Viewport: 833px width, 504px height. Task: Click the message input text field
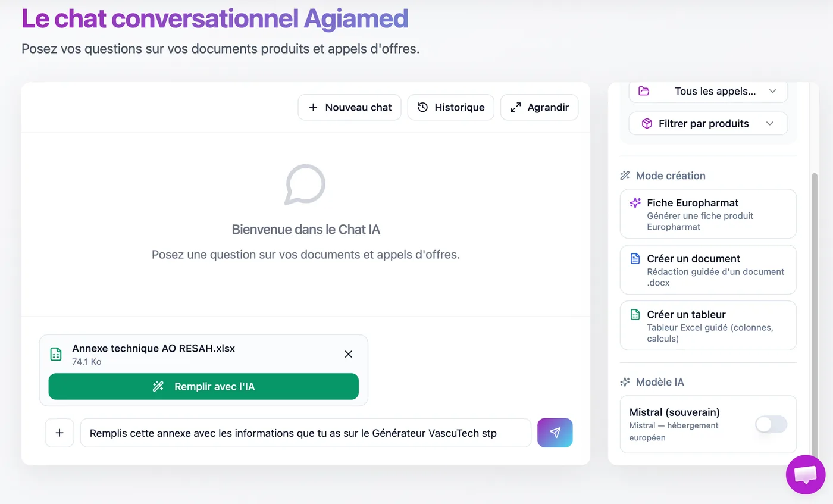[x=306, y=433]
